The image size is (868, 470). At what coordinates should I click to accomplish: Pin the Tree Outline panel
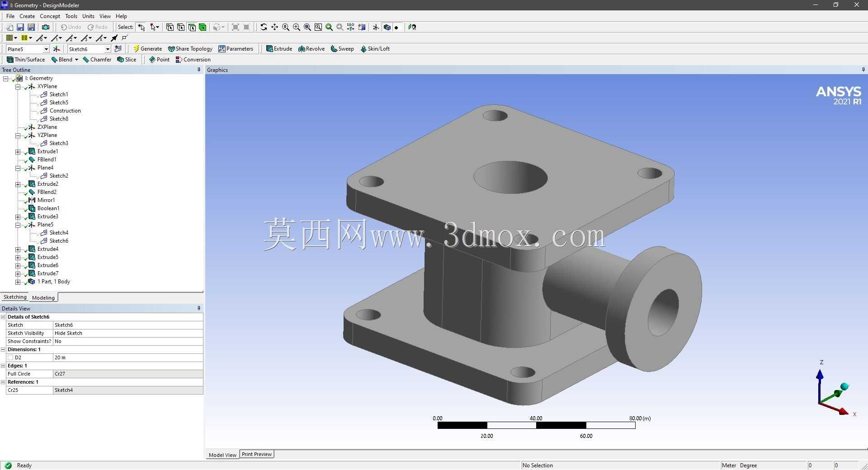pos(199,70)
